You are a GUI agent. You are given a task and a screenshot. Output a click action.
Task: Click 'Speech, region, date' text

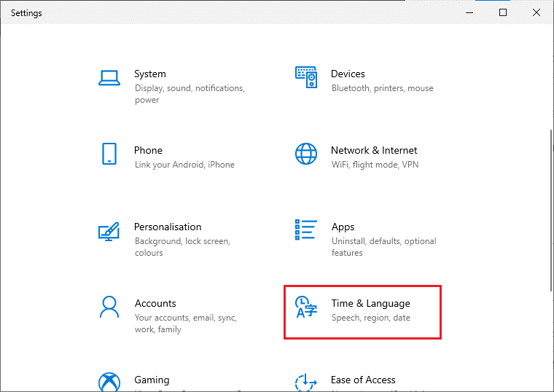tap(370, 318)
